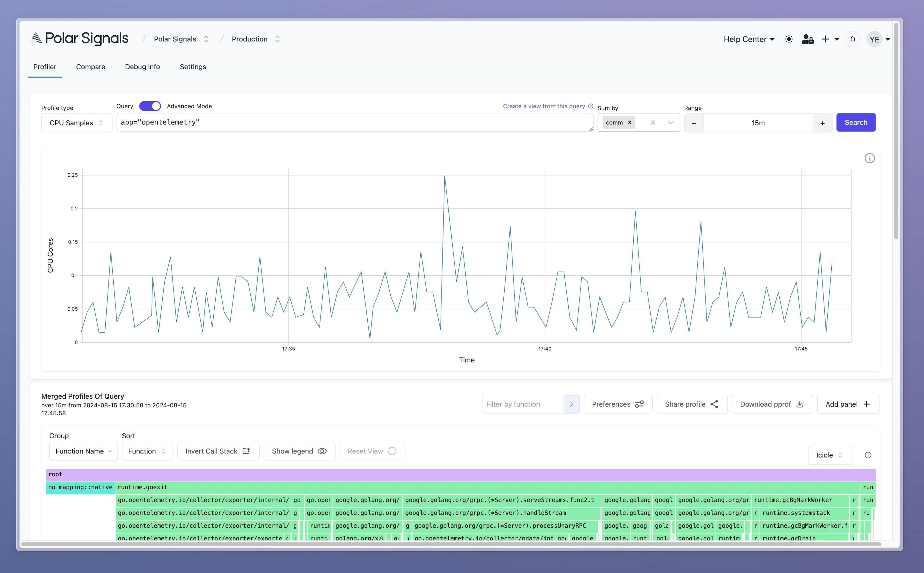Click the comm filter remove X toggle
This screenshot has height=573, width=924.
(629, 122)
